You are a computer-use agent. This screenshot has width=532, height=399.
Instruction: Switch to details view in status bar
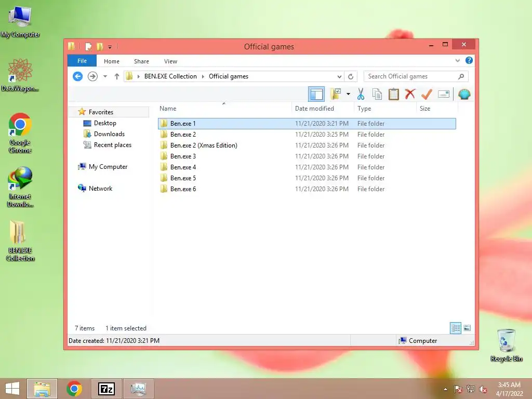pos(455,328)
